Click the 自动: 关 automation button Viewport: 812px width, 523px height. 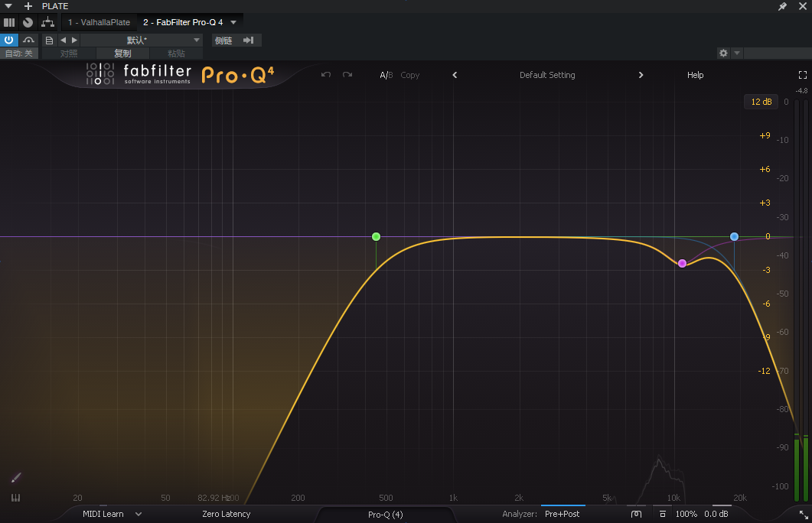[x=19, y=54]
